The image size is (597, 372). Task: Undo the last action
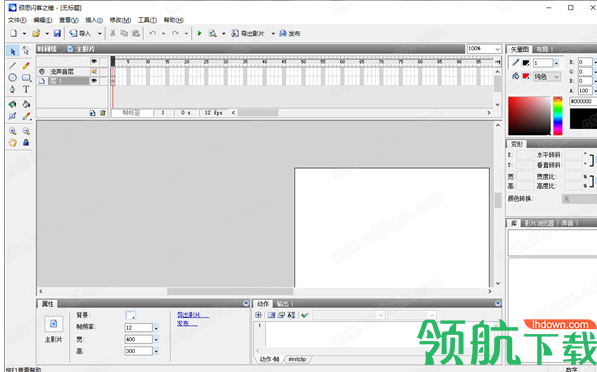click(152, 34)
